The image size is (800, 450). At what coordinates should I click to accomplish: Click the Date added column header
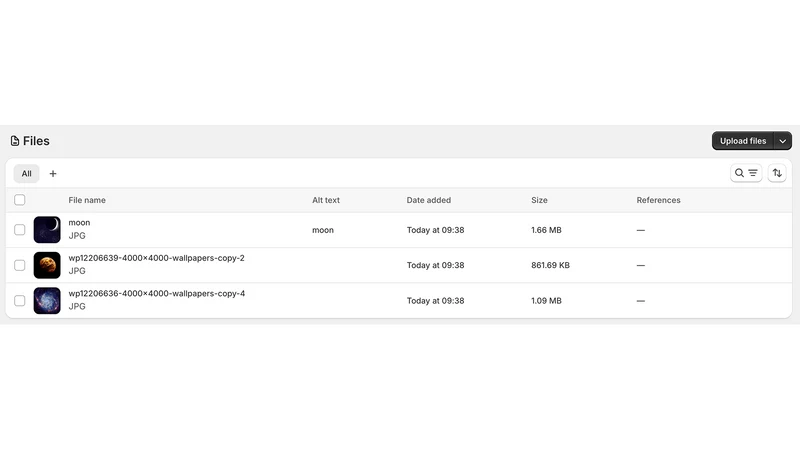(429, 200)
